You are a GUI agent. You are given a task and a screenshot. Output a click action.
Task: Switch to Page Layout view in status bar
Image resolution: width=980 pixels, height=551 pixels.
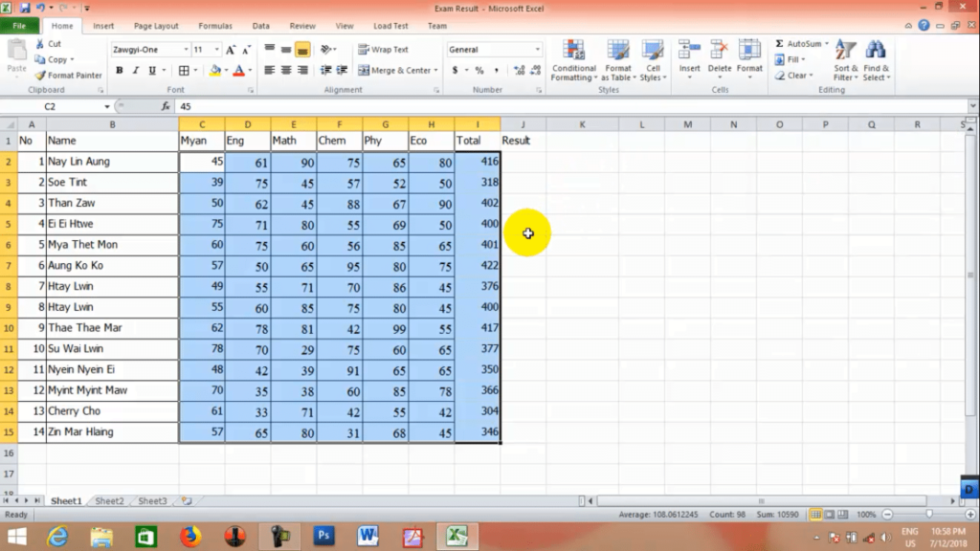[830, 515]
